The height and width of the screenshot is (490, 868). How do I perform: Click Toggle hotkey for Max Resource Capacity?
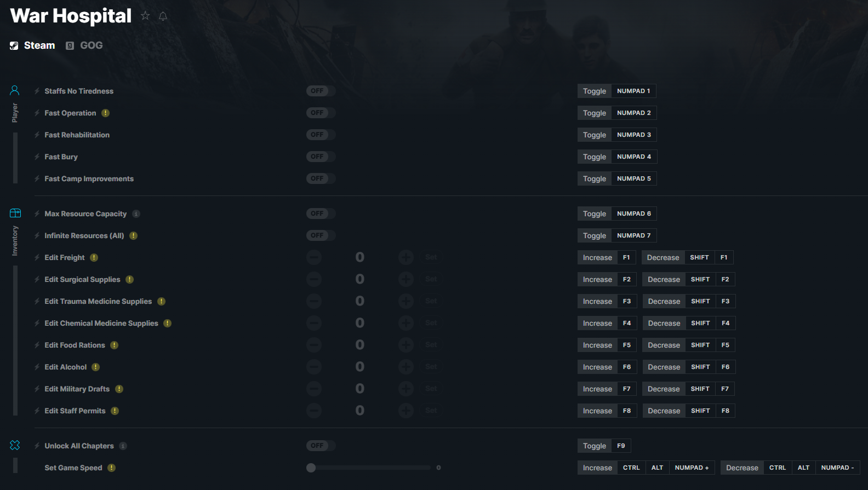point(595,214)
